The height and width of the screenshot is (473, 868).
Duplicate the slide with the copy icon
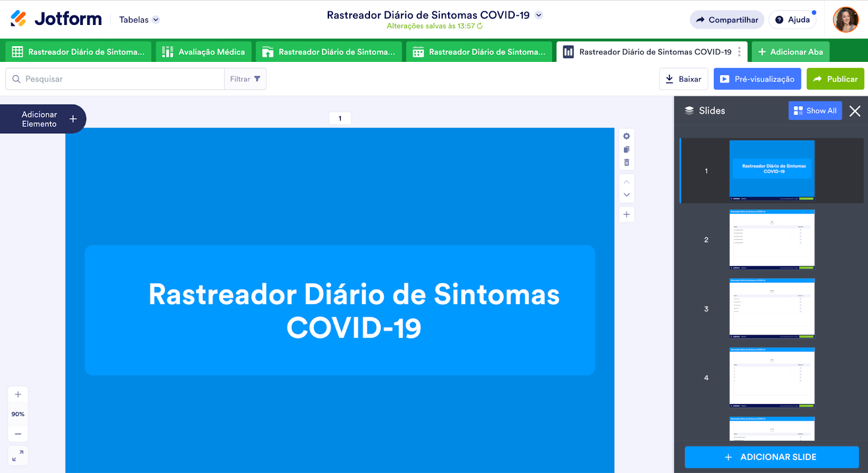coord(627,149)
